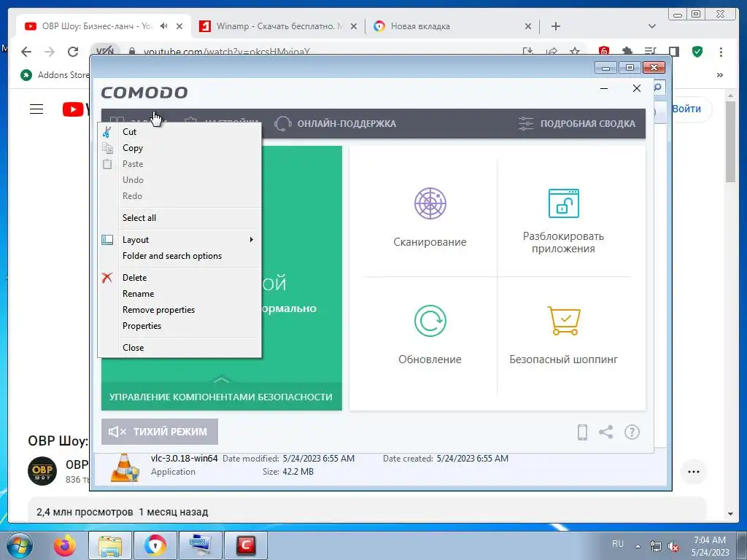Choose Copy from the context menu
The image size is (747, 560).
(x=179, y=148)
